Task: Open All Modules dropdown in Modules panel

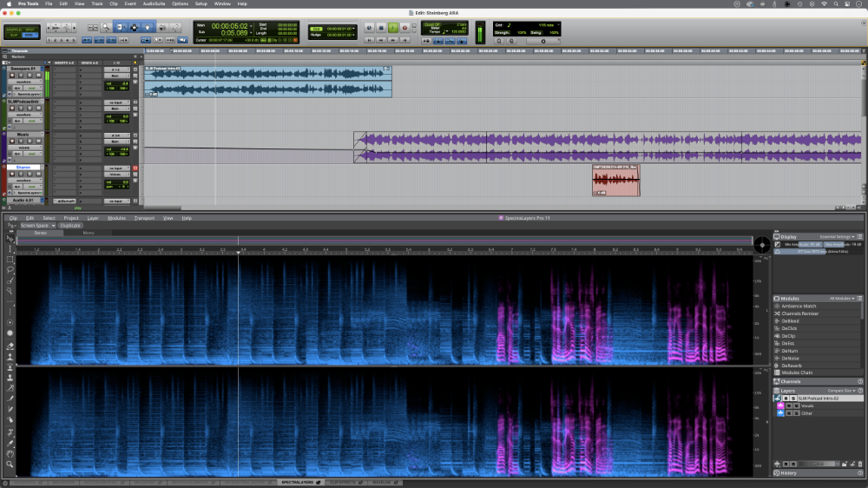Action: 841,299
